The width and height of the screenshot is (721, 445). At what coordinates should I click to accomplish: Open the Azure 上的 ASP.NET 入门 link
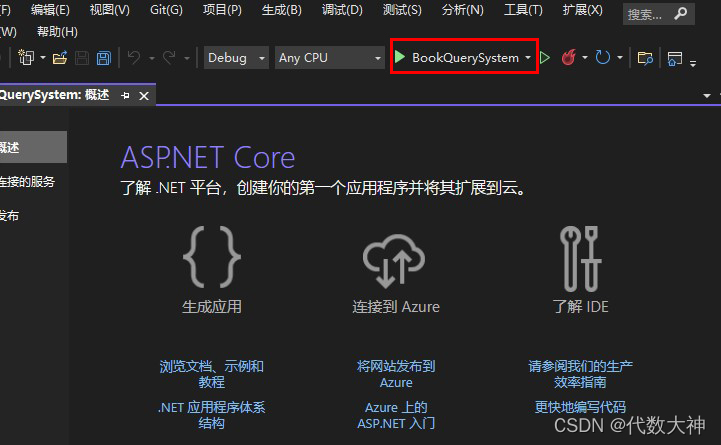pyautogui.click(x=396, y=415)
